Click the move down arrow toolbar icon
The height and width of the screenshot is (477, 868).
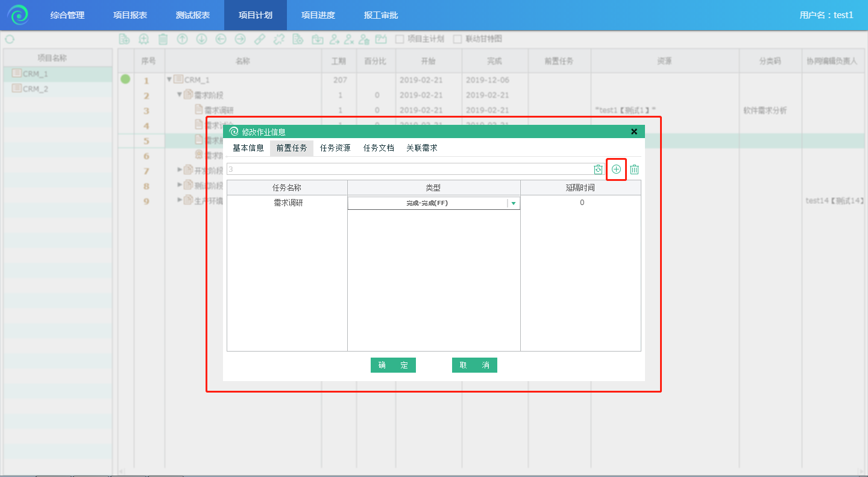coord(201,39)
